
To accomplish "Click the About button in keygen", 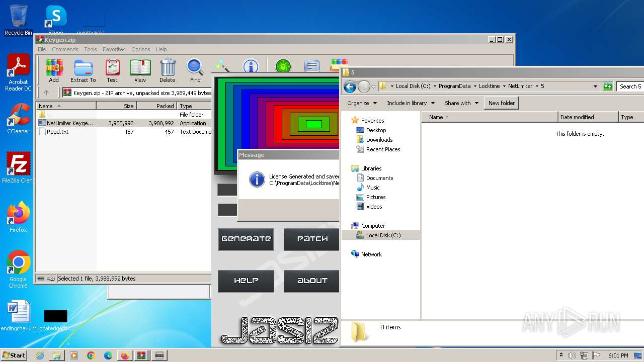I will tap(311, 281).
